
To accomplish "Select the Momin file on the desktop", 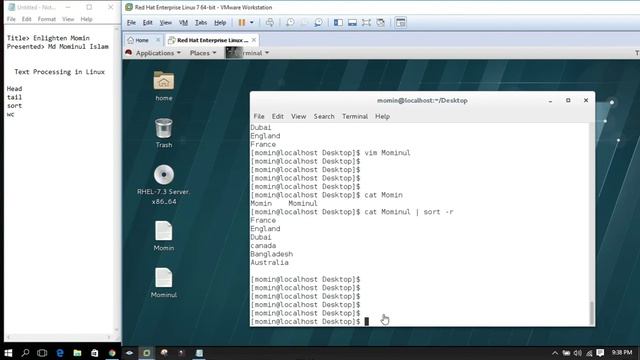I will pos(164,236).
